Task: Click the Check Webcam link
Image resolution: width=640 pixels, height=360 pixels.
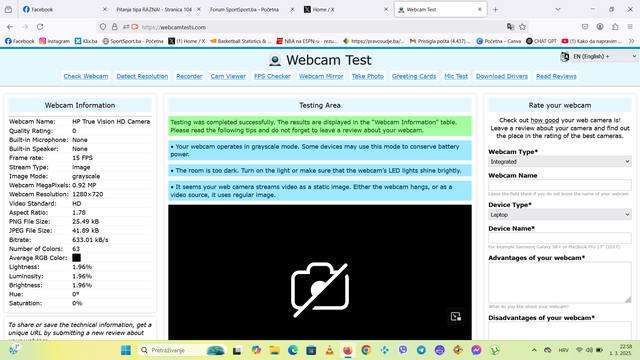Action: pyautogui.click(x=86, y=76)
